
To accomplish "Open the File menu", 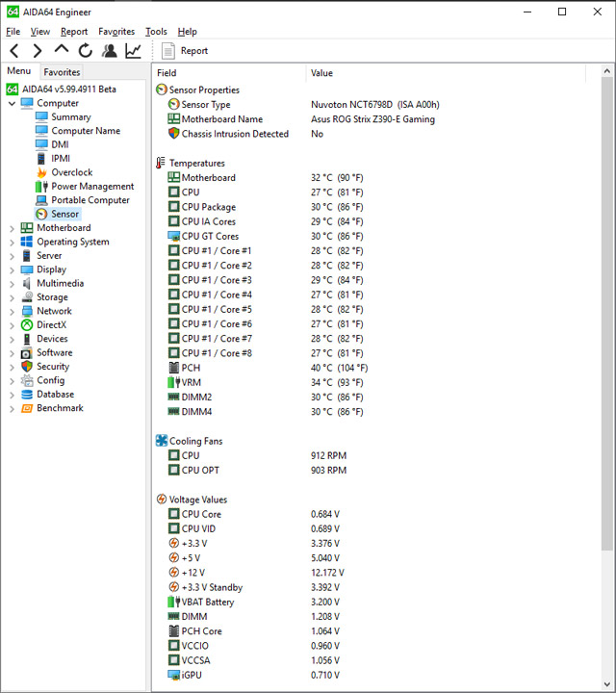I will 13,32.
